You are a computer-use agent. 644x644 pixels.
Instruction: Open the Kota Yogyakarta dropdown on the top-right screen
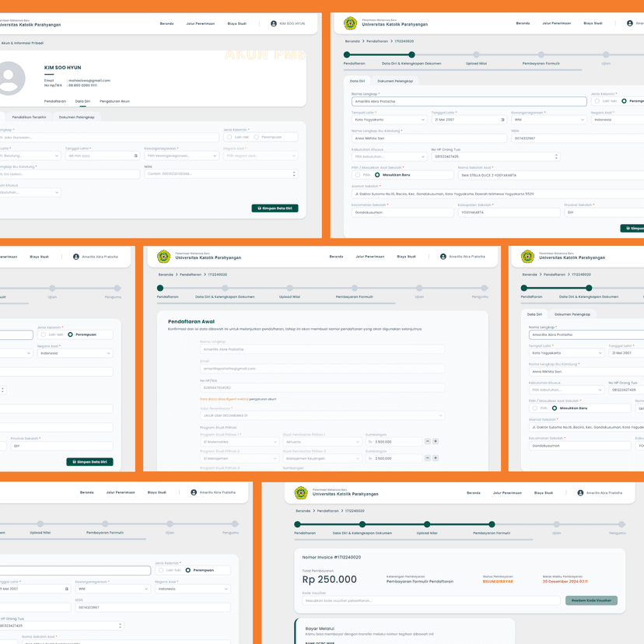[x=389, y=120]
